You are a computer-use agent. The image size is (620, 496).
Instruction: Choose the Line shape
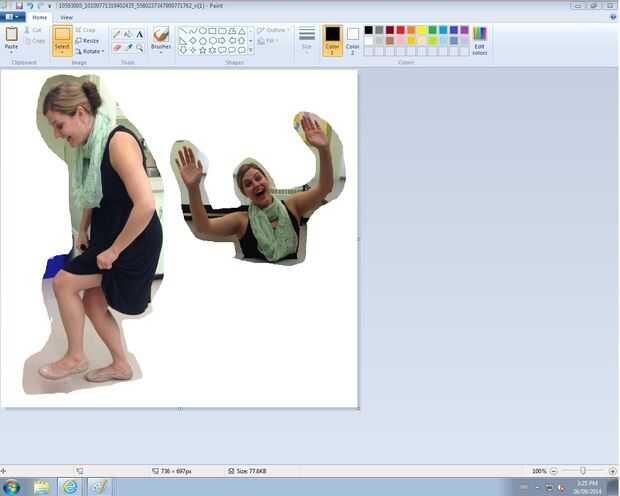tap(183, 31)
